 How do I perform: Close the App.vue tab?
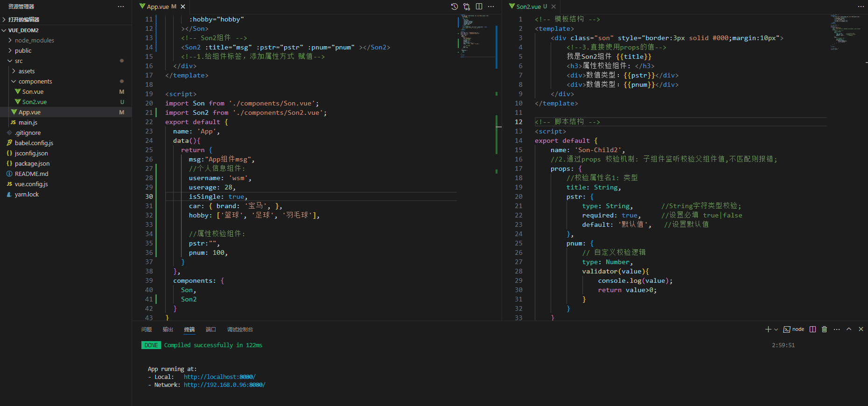click(183, 7)
